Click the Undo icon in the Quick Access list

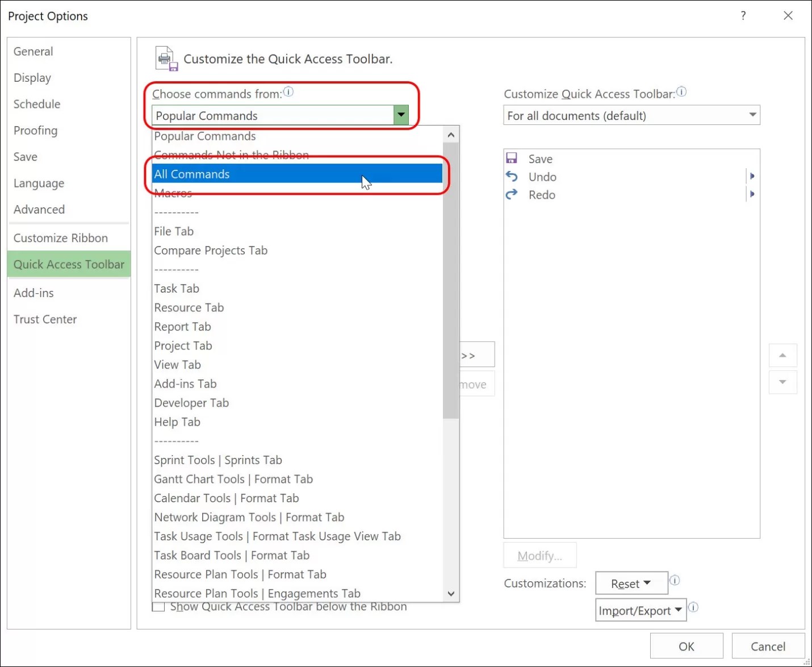point(511,177)
